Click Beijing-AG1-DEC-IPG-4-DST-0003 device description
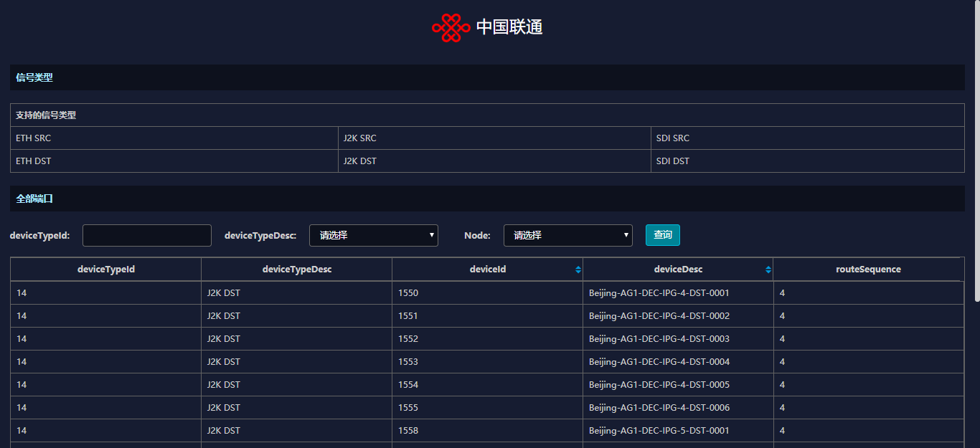Image resolution: width=980 pixels, height=448 pixels. coord(659,339)
